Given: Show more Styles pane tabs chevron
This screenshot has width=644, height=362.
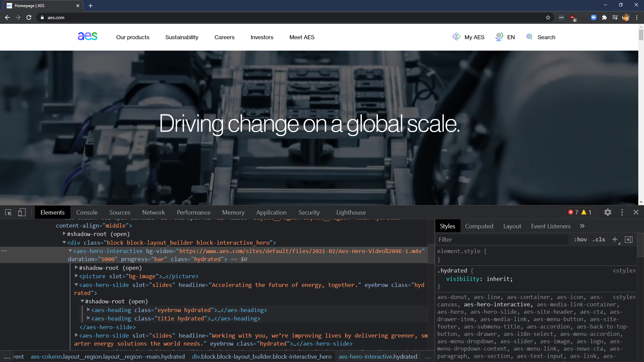Looking at the screenshot, I should 582,226.
